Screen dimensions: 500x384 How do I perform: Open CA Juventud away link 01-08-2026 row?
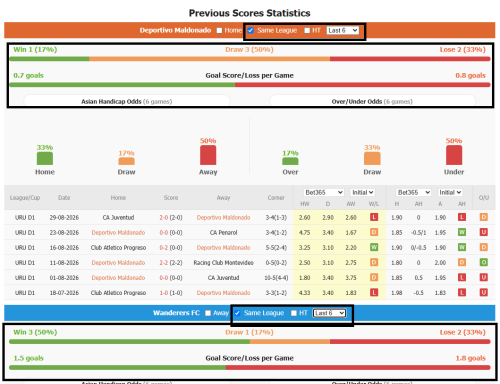(223, 278)
